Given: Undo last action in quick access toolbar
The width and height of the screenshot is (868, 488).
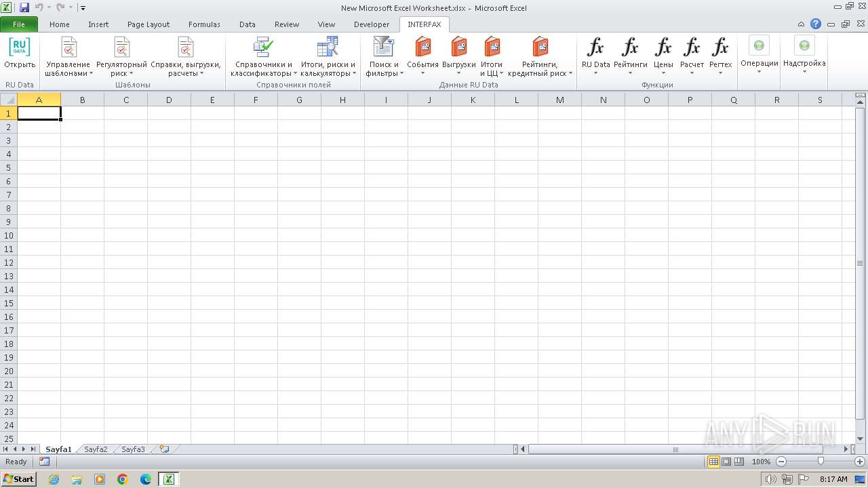Looking at the screenshot, I should (x=39, y=8).
